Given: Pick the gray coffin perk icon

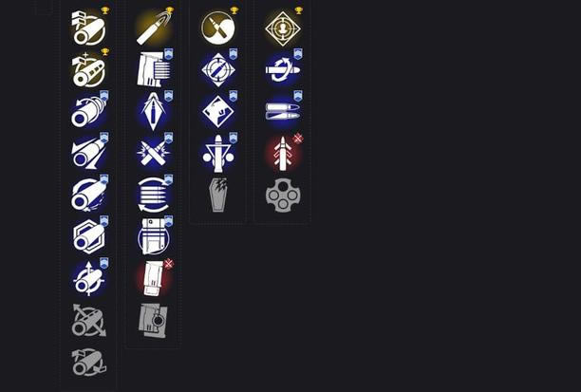Looking at the screenshot, I should [x=218, y=195].
